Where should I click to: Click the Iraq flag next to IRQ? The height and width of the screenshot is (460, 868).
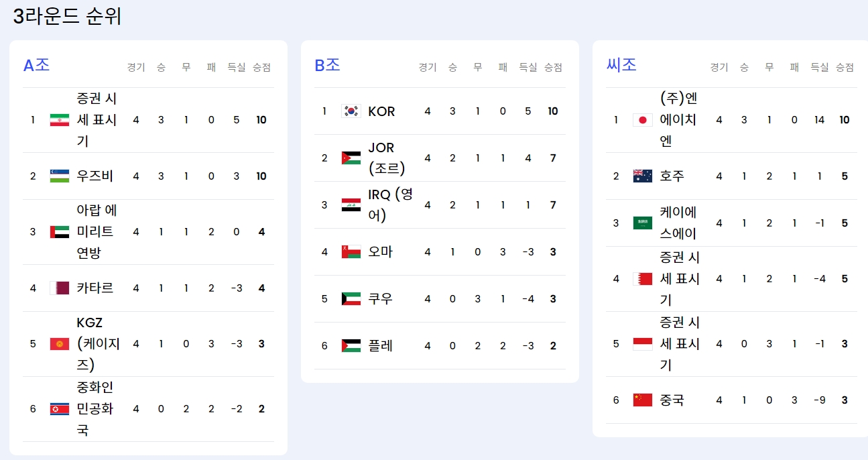(351, 205)
